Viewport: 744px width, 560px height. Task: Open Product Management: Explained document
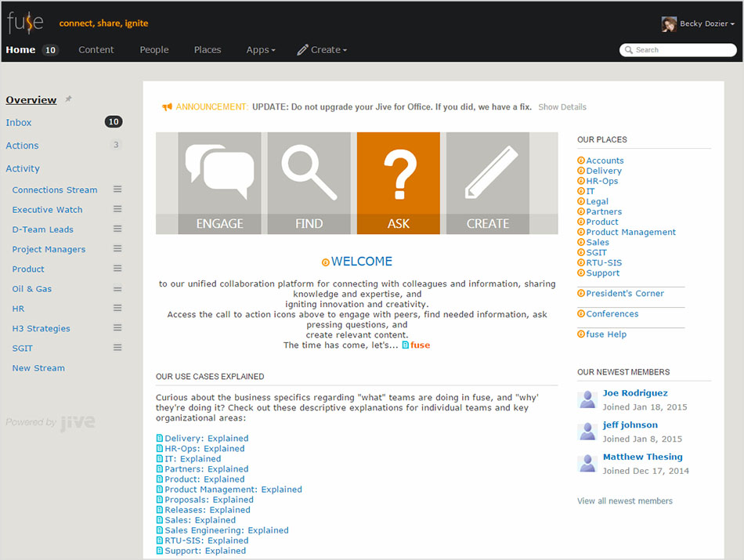(x=233, y=490)
